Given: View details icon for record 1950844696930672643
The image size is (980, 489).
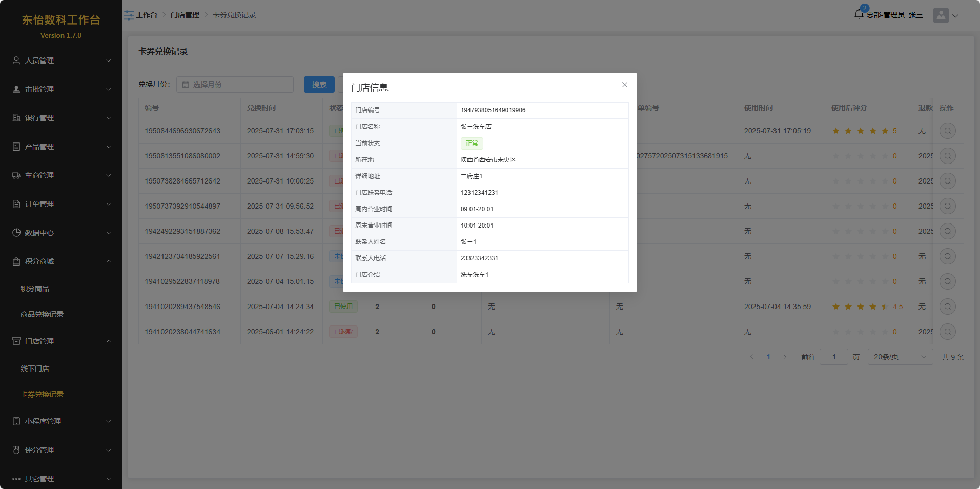Looking at the screenshot, I should (x=947, y=131).
